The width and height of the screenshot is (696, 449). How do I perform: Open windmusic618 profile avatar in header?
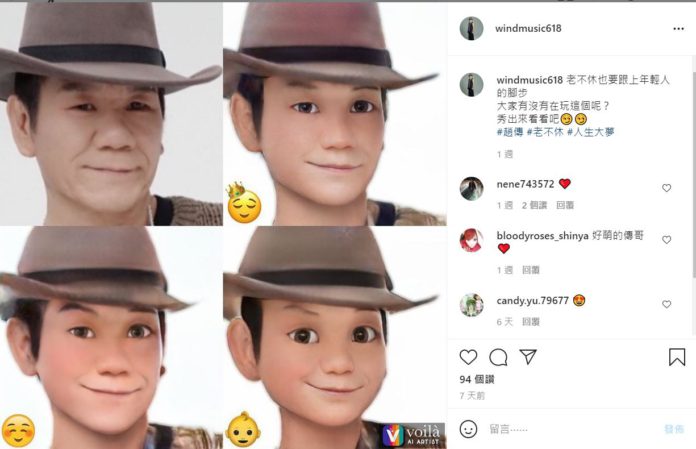[x=471, y=28]
